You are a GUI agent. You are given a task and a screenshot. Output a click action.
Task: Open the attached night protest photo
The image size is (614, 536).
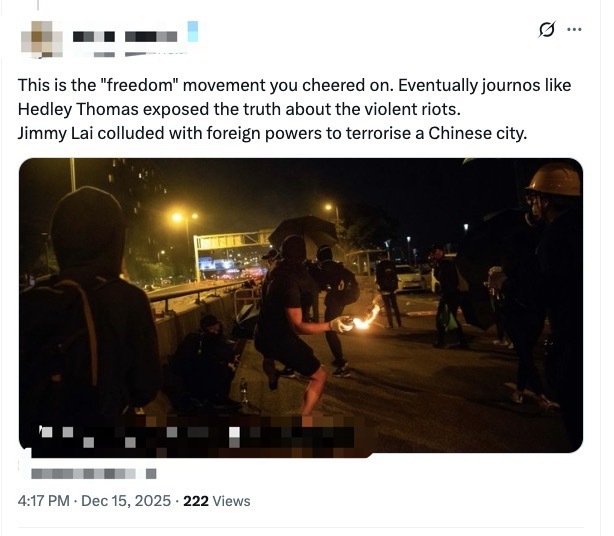point(301,305)
